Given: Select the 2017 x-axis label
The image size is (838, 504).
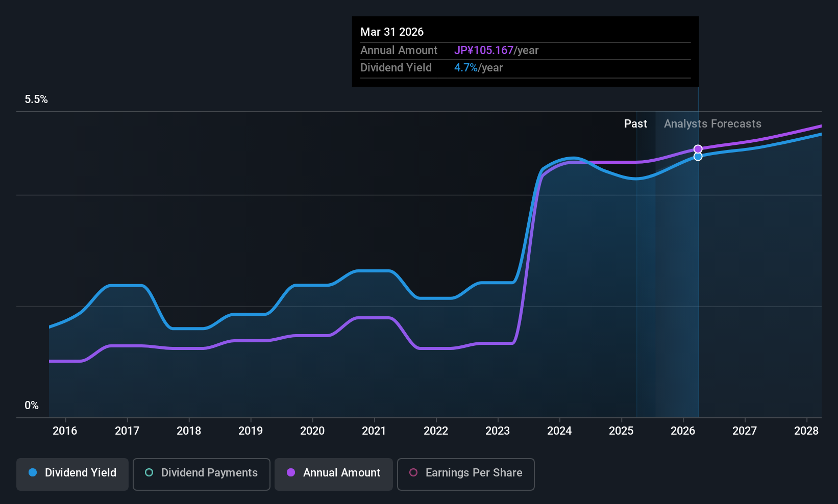Looking at the screenshot, I should click(127, 431).
